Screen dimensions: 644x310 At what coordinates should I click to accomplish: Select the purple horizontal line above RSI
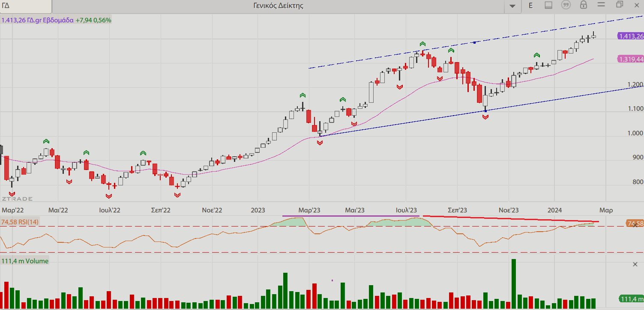(x=350, y=216)
